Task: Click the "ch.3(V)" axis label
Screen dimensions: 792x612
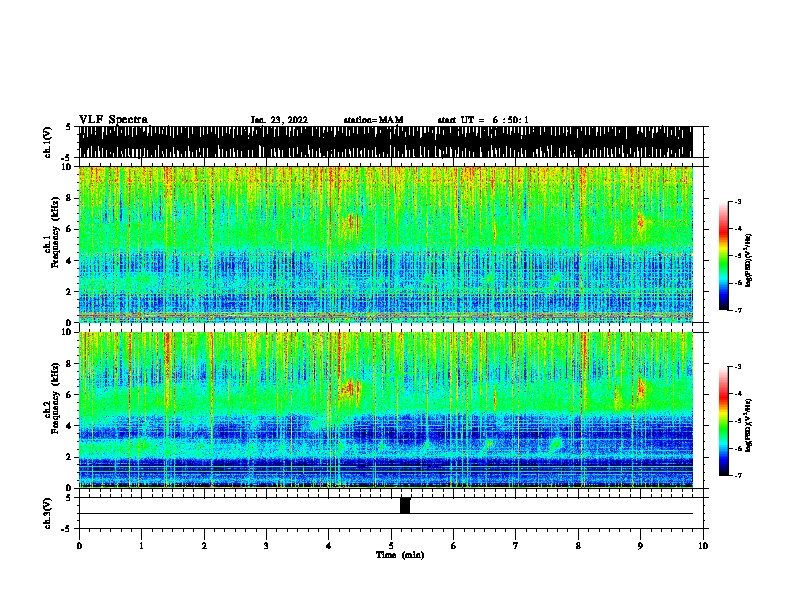Action: (48, 513)
